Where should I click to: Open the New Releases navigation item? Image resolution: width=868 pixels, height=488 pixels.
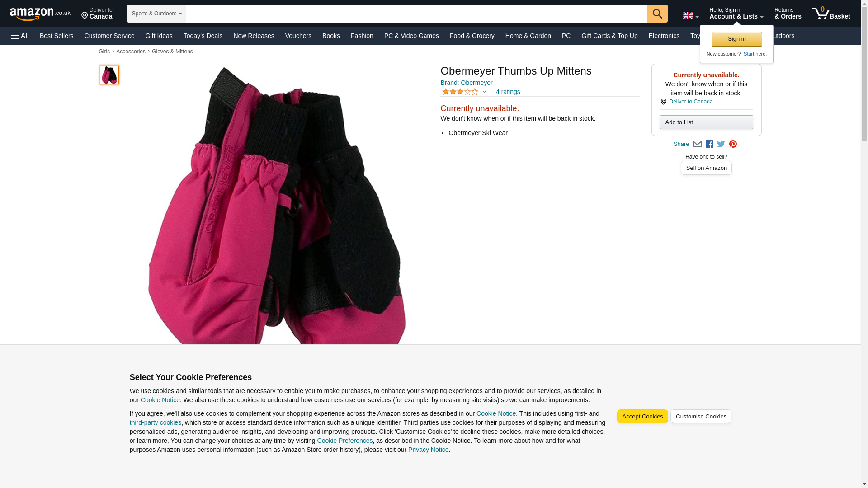254,36
